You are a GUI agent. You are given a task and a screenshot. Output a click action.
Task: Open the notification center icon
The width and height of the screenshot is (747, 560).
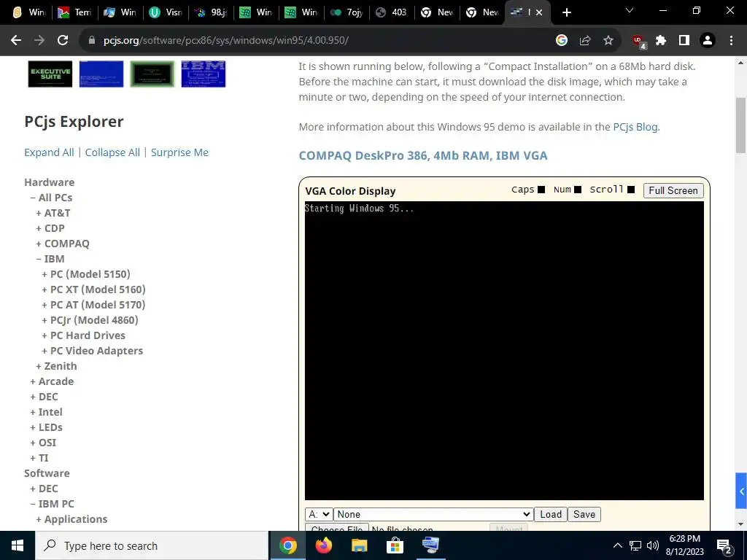pos(724,546)
